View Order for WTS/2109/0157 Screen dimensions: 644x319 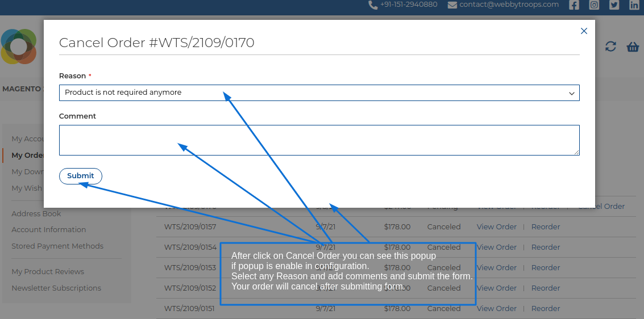pos(497,226)
